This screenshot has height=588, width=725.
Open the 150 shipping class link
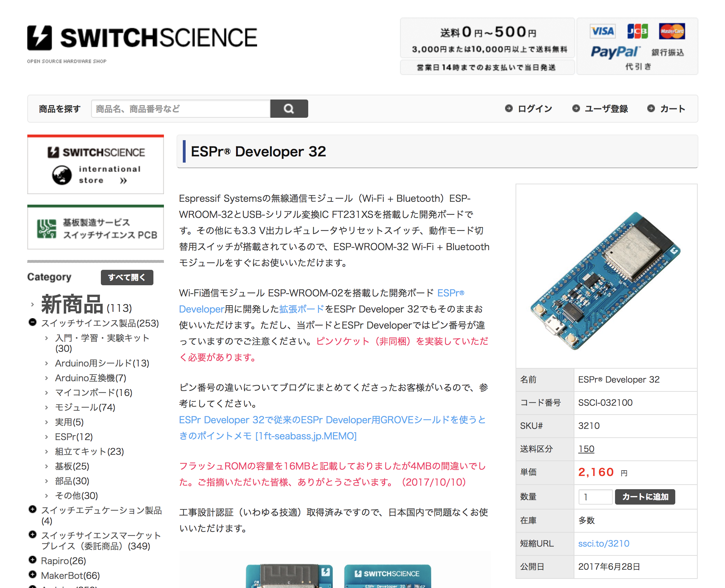pyautogui.click(x=586, y=449)
